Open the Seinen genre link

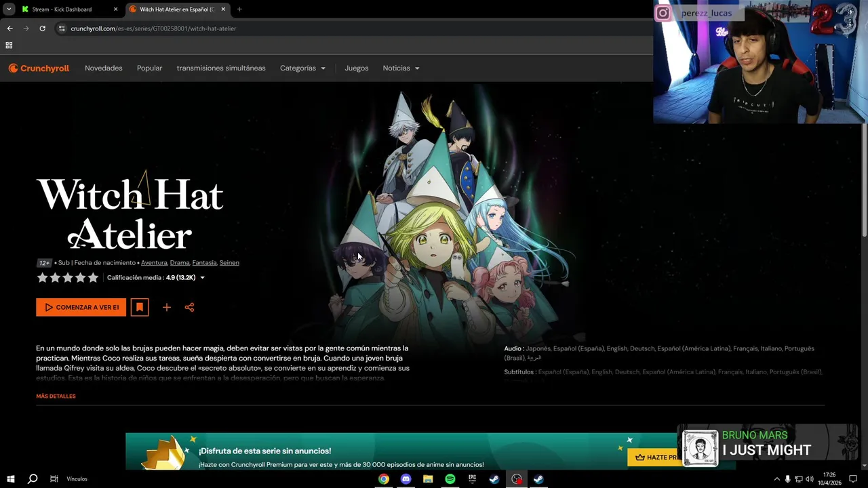tap(229, 263)
